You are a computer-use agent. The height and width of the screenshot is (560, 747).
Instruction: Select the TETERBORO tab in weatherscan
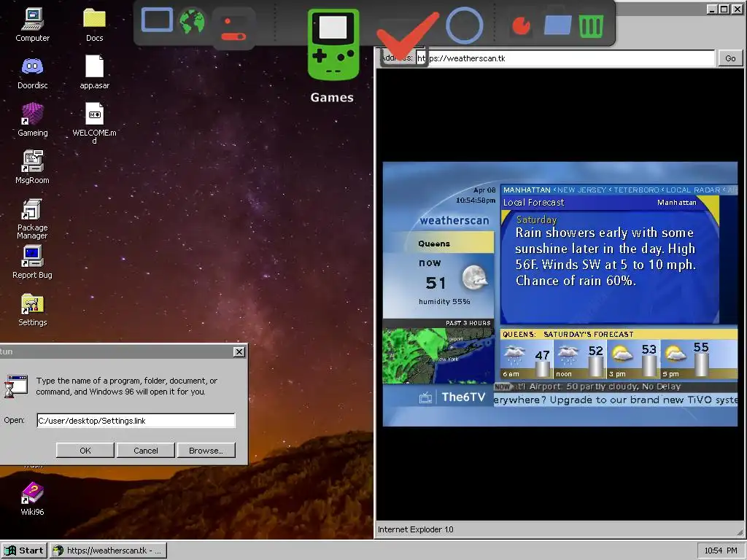tap(636, 190)
